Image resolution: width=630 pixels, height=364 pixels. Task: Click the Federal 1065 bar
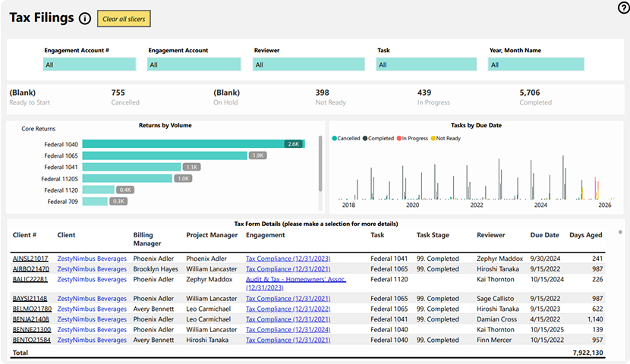[164, 155]
